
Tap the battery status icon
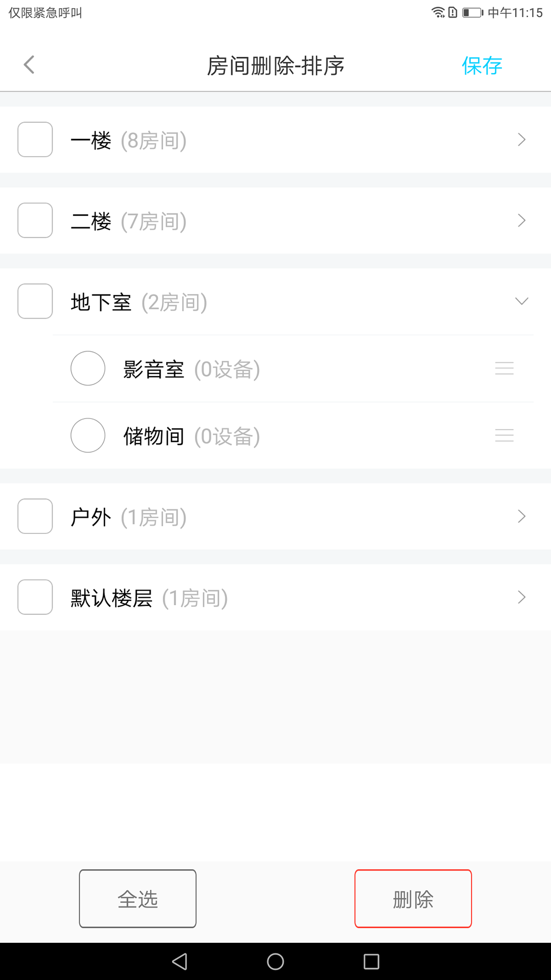point(472,12)
